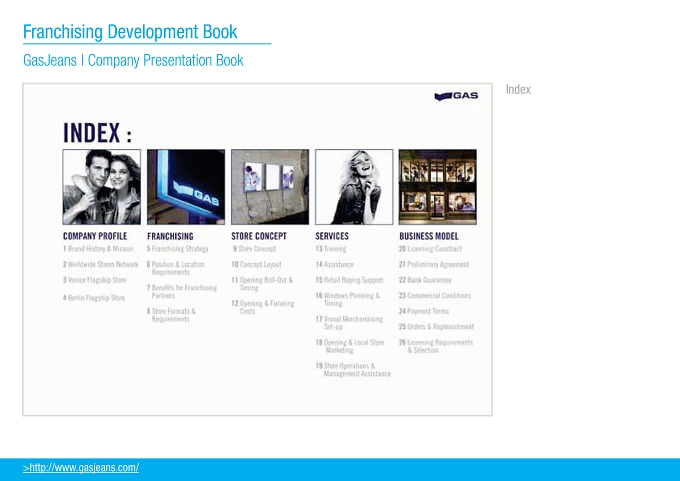This screenshot has width=680, height=481.
Task: Select the Franchising GAS sign photo
Action: tap(186, 187)
